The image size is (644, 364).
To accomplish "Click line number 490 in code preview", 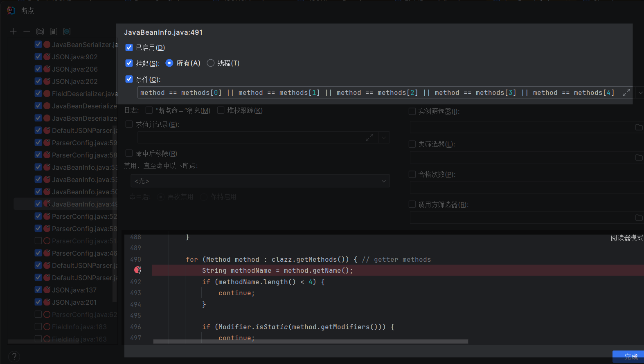I will point(135,259).
